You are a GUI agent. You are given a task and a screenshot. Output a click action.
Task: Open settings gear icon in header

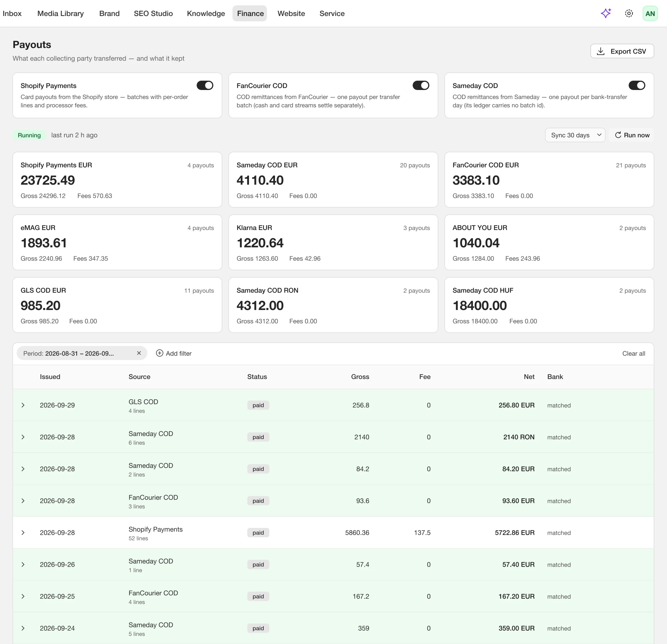629,13
